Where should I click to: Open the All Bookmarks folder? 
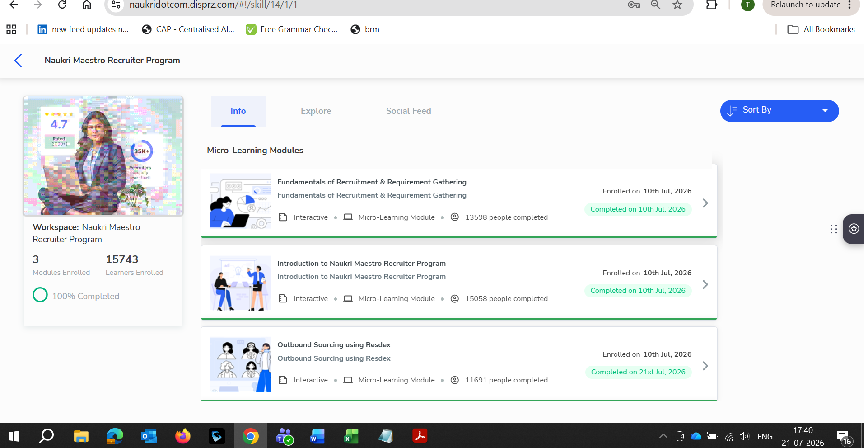point(821,29)
